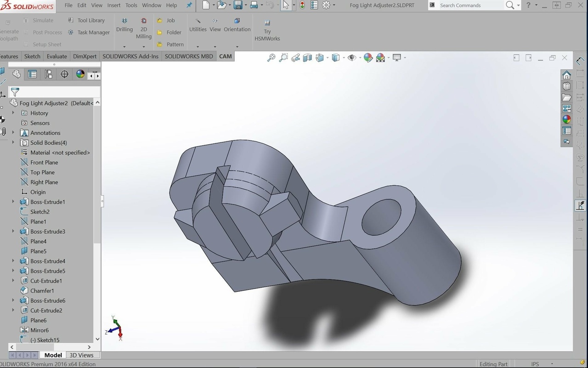588x368 pixels.
Task: Open the Insert menu
Action: tap(114, 5)
